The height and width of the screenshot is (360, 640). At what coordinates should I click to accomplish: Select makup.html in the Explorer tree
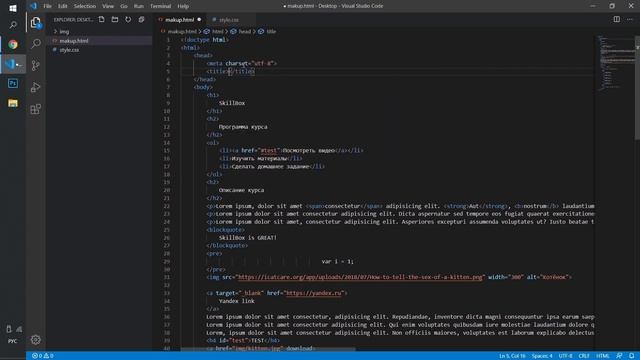pyautogui.click(x=73, y=41)
